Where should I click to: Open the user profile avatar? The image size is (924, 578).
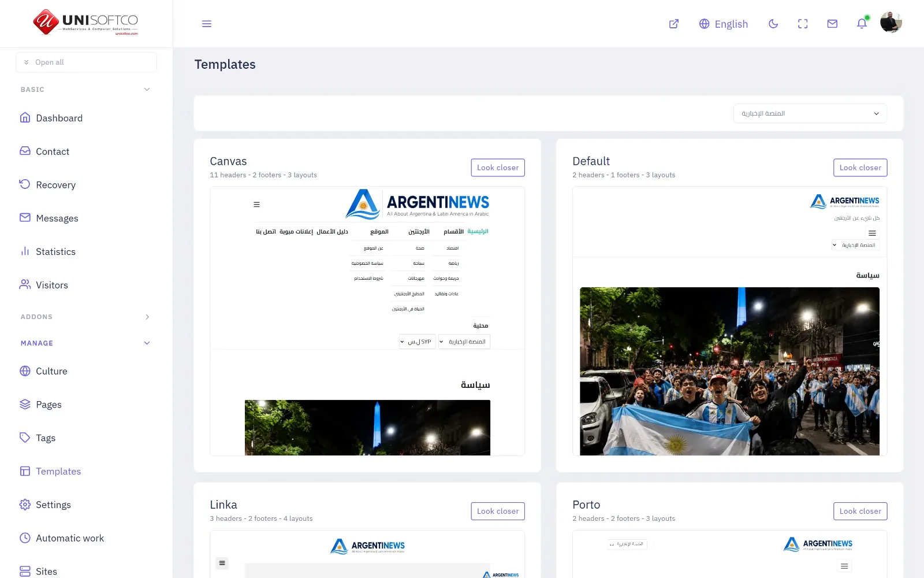(891, 23)
